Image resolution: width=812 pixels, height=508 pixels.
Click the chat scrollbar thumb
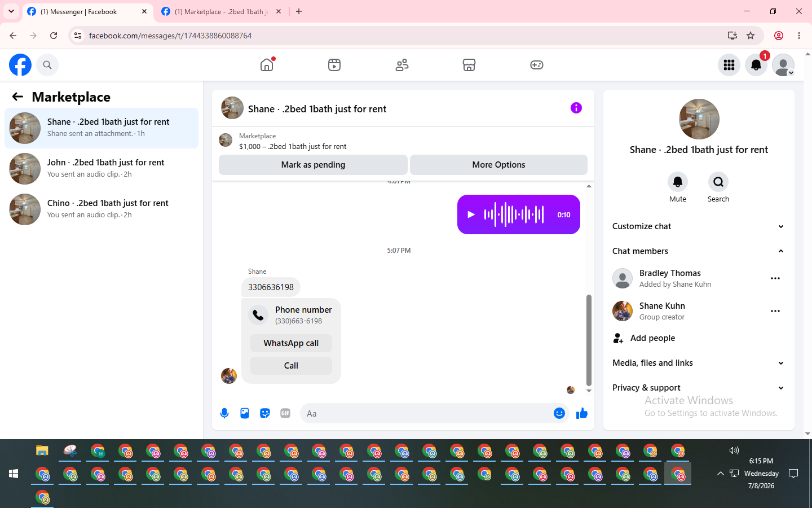[x=589, y=340]
